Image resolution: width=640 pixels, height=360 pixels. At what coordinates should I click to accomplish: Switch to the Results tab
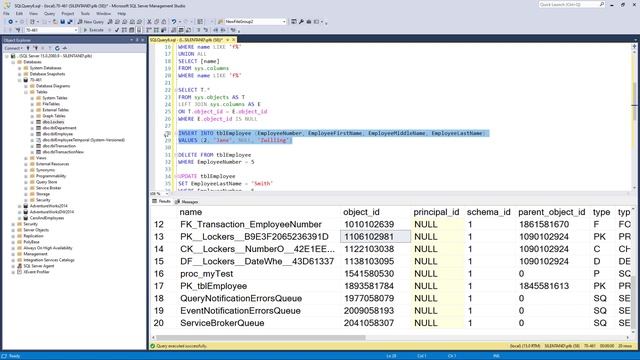162,202
